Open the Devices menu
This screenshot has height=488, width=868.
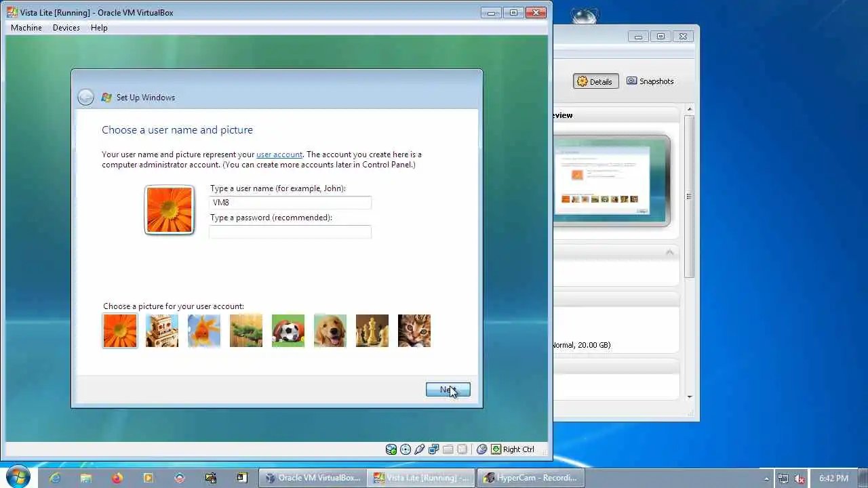pos(66,28)
